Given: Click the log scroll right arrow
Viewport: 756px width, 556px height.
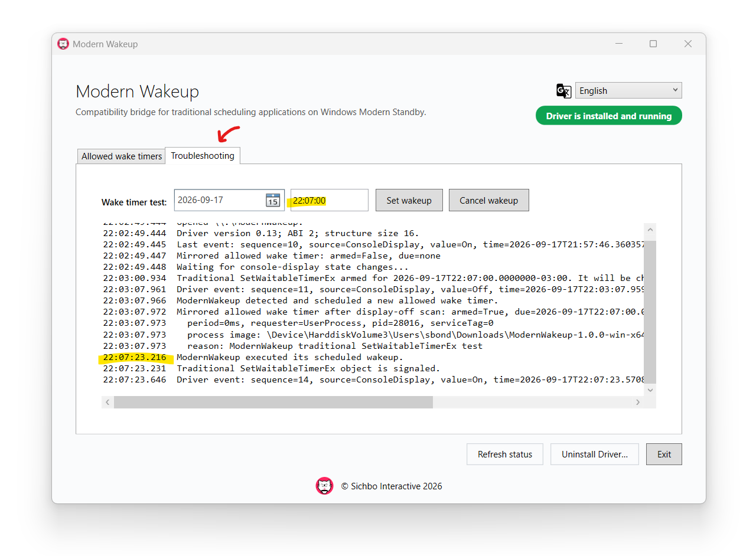Looking at the screenshot, I should [x=638, y=402].
